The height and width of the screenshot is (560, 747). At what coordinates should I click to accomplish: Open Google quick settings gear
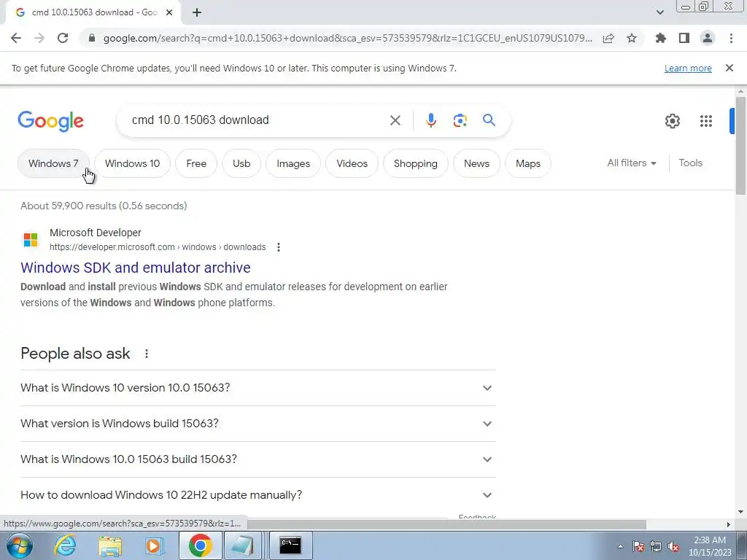tap(672, 121)
